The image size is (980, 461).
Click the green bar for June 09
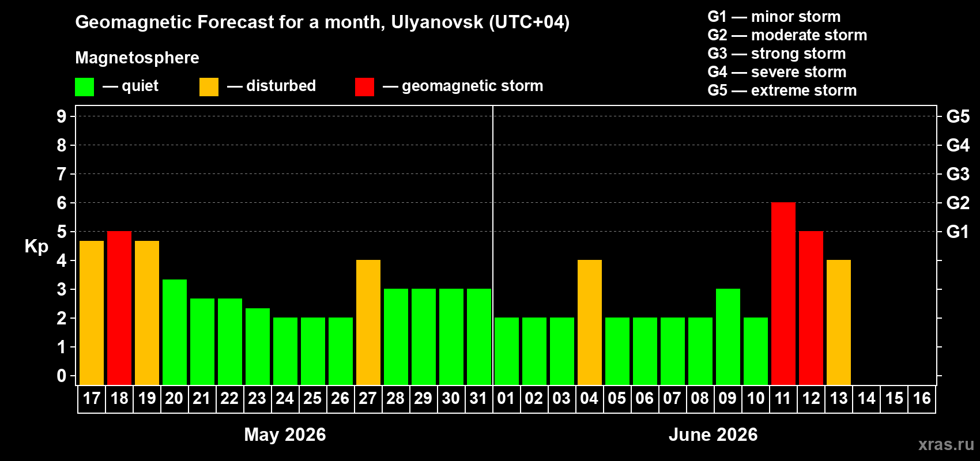(728, 337)
